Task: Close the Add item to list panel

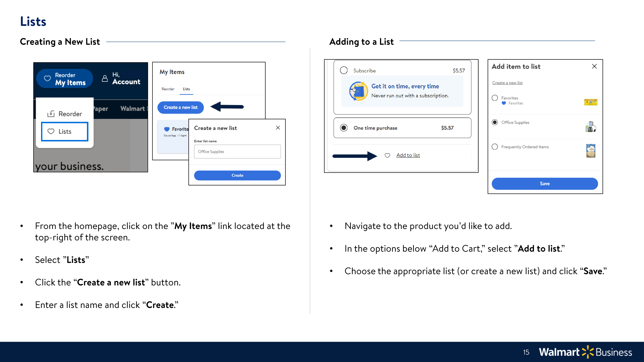Action: pyautogui.click(x=595, y=66)
